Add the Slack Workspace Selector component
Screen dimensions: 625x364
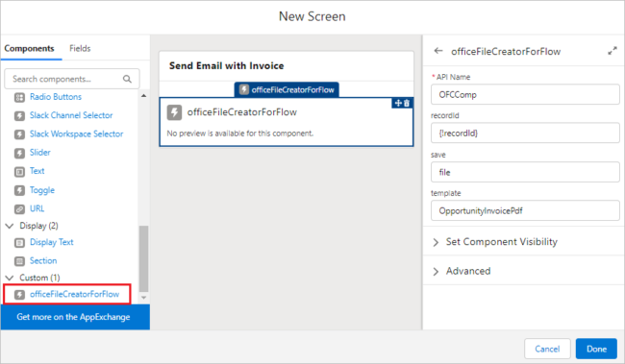point(76,134)
